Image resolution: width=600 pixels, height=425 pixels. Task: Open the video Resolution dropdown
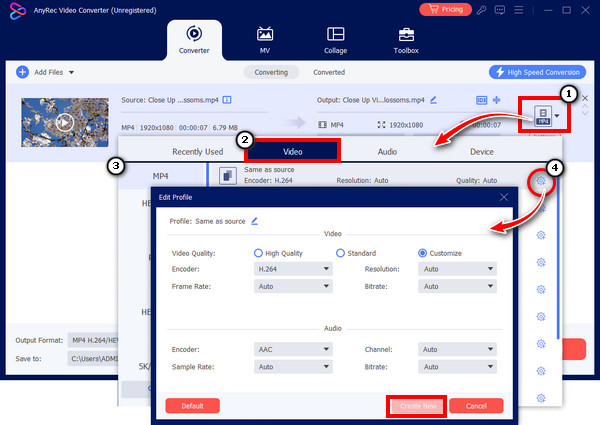click(x=457, y=269)
